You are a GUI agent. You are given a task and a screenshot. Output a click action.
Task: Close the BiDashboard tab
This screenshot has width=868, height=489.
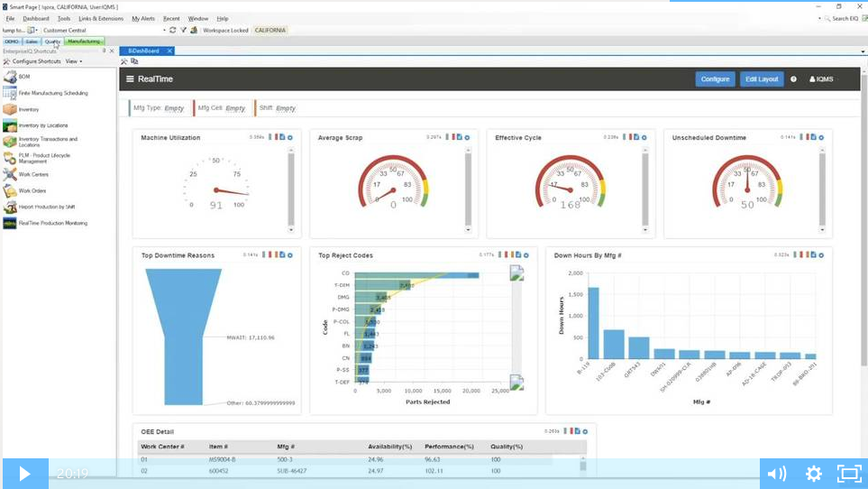click(170, 51)
